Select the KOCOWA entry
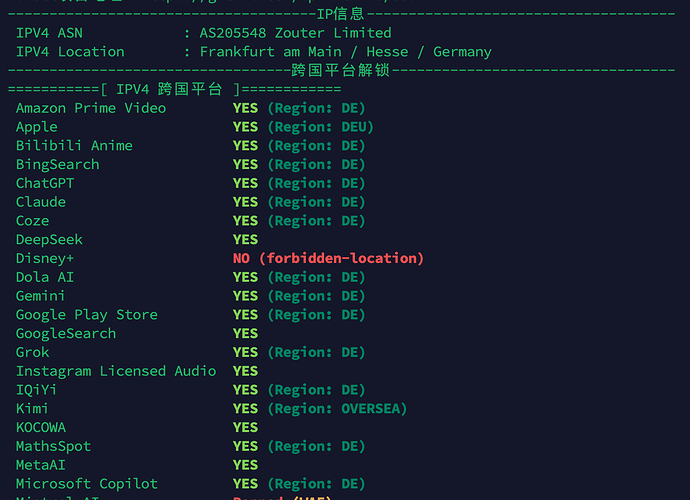690x500 pixels. (41, 427)
